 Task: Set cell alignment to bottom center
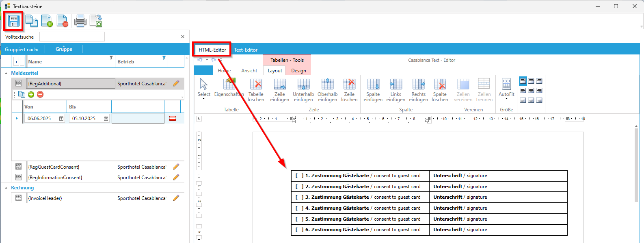[x=531, y=100]
